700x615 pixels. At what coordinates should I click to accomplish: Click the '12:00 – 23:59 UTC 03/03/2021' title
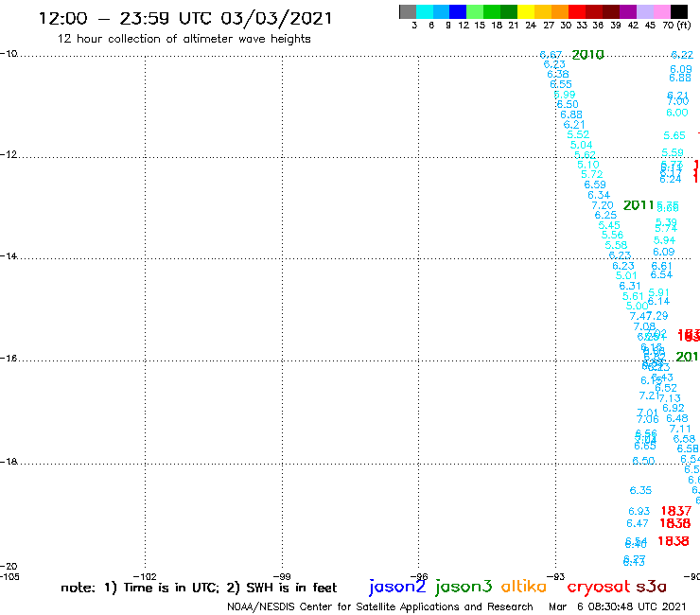[185, 19]
